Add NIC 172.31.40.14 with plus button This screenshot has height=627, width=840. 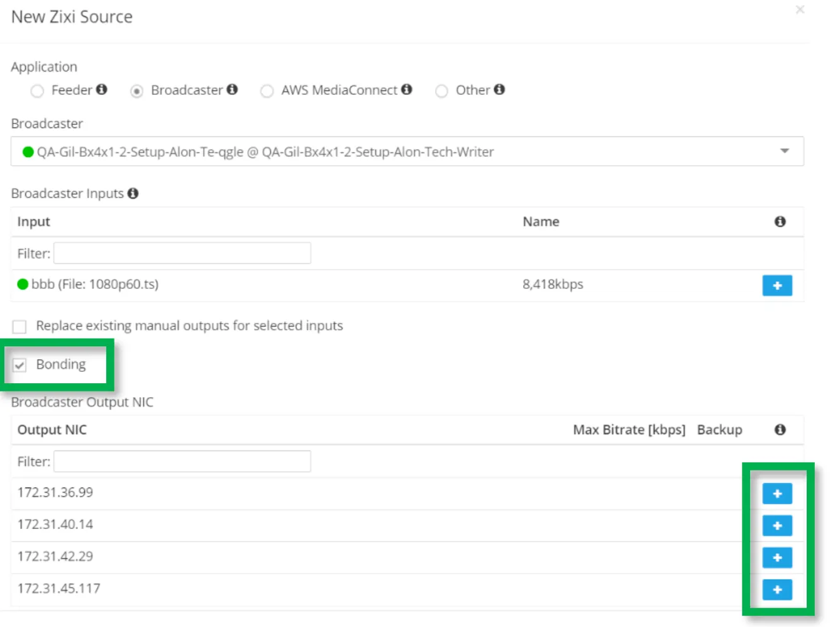(x=777, y=525)
